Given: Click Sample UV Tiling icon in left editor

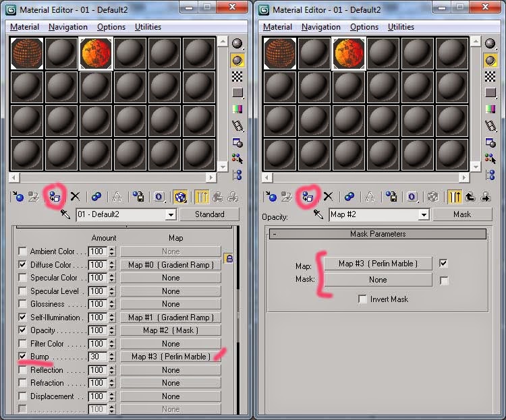Looking at the screenshot, I should coord(237,93).
